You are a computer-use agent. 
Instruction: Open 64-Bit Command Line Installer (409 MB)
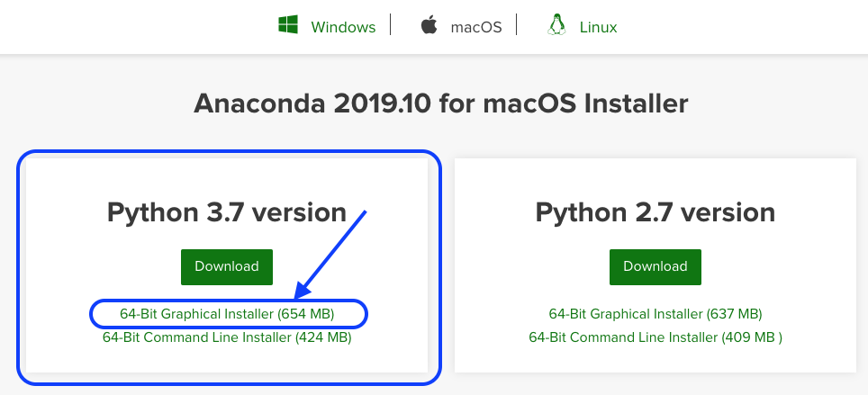pyautogui.click(x=656, y=338)
